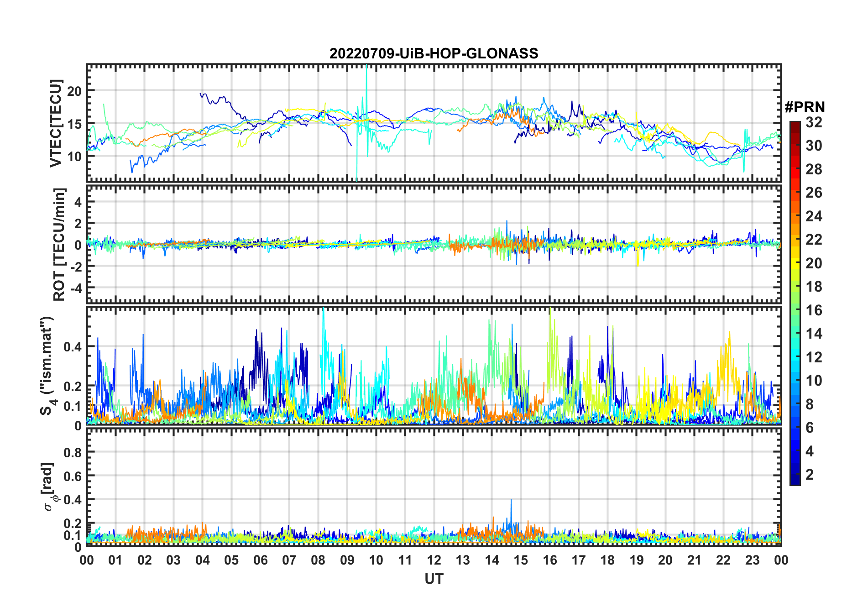Click the #PRN colorbar title

pyautogui.click(x=805, y=107)
